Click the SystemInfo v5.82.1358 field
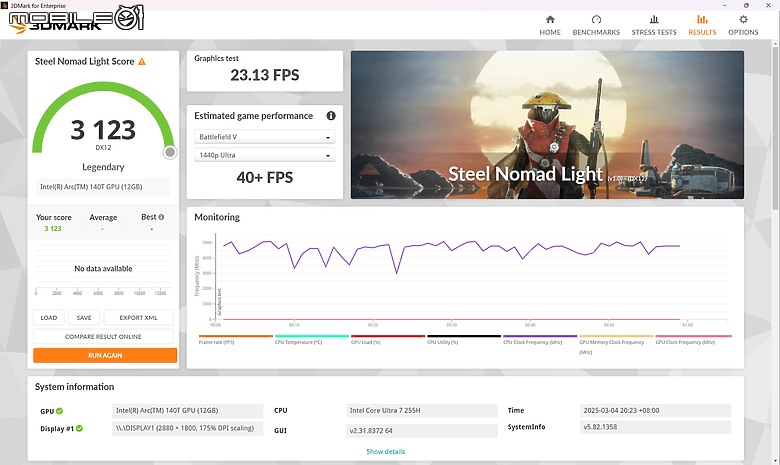Screen dimensions: 780x465 coord(656,427)
